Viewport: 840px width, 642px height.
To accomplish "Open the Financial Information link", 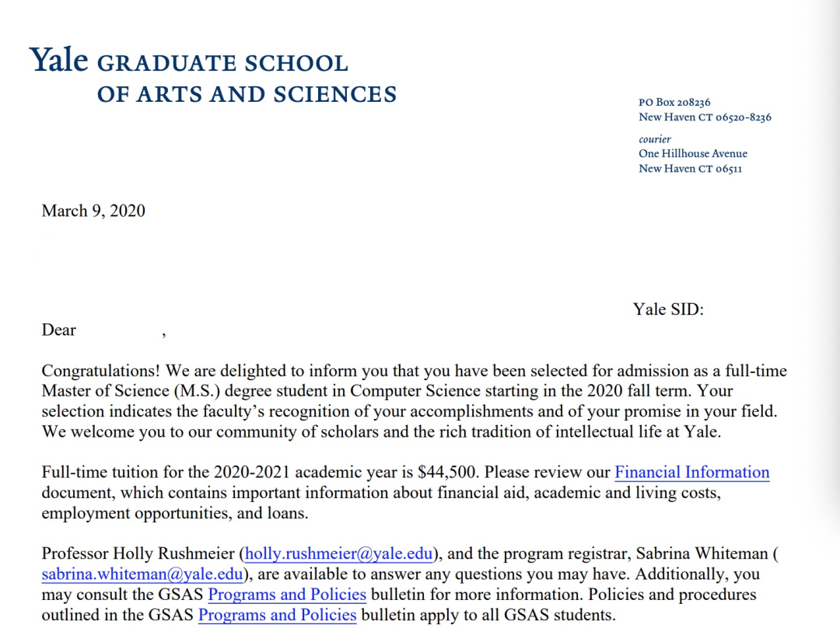I will [x=691, y=473].
